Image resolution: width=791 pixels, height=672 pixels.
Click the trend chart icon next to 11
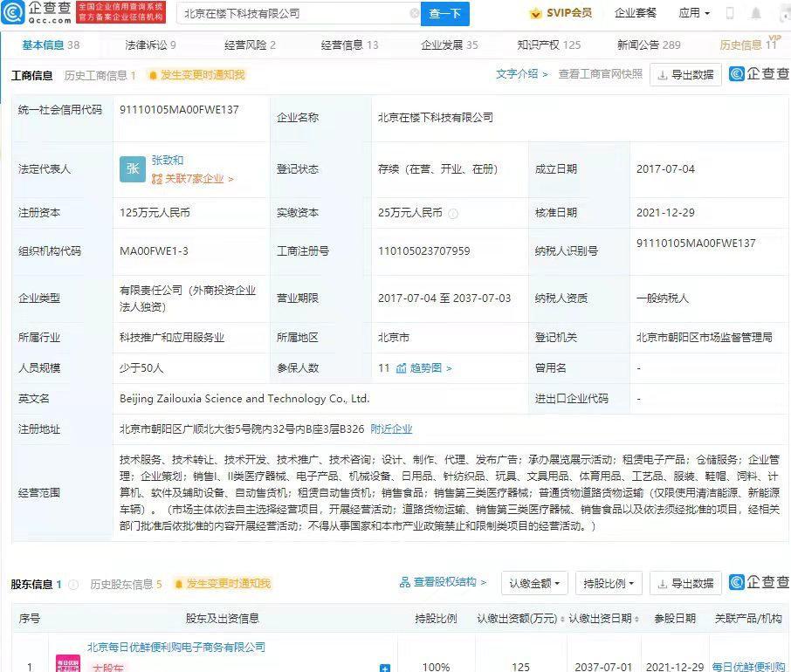click(401, 368)
